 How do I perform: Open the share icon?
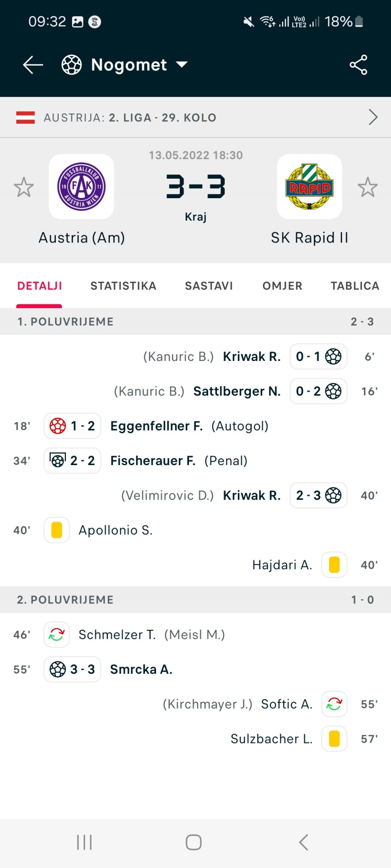point(358,65)
